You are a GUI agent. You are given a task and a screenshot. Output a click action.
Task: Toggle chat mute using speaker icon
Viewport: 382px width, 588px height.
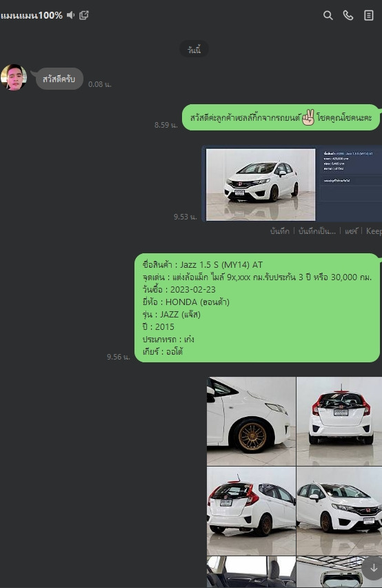71,15
